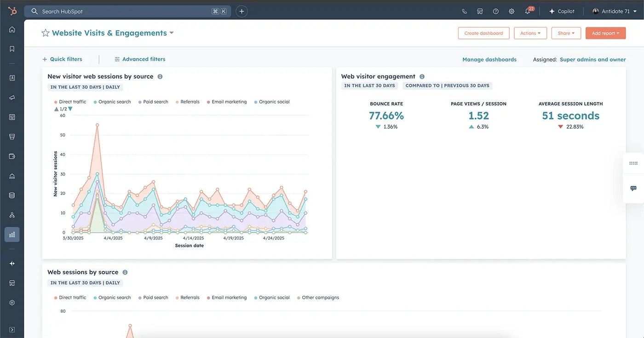Image resolution: width=644 pixels, height=338 pixels.
Task: Go to next legend page with down arrow
Action: [70, 109]
